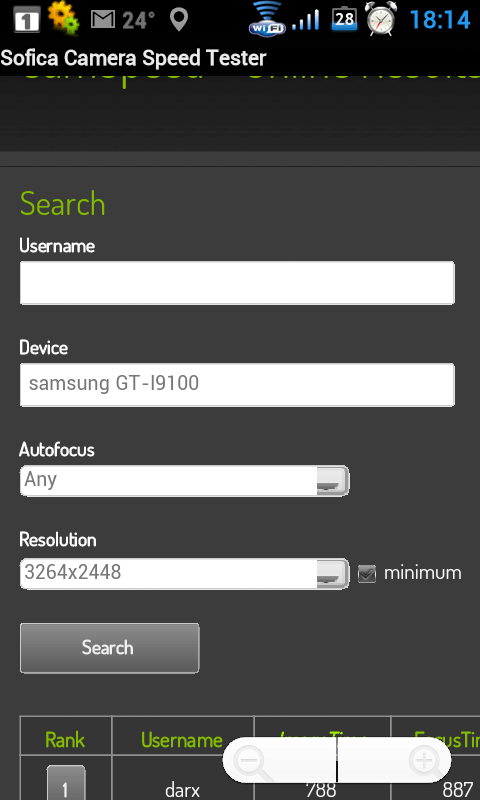Tap the Gmail notification icon
Screen dimensions: 480x800
click(x=103, y=19)
